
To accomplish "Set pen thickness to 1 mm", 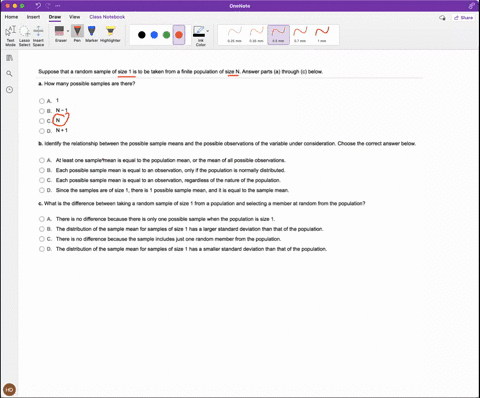I will [x=322, y=35].
